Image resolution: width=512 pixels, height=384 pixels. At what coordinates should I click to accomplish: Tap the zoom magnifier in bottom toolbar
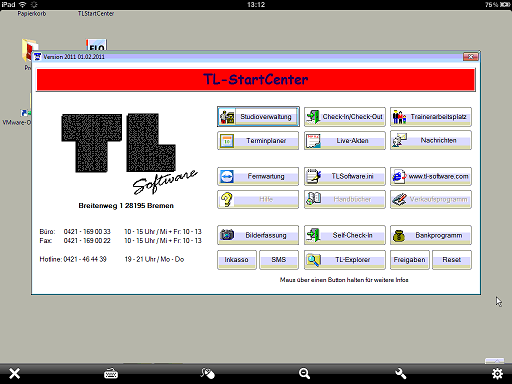[x=304, y=374]
